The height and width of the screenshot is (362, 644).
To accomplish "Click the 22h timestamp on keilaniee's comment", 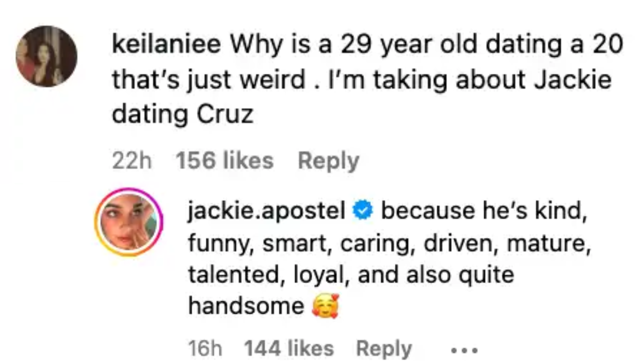I will (x=132, y=160).
